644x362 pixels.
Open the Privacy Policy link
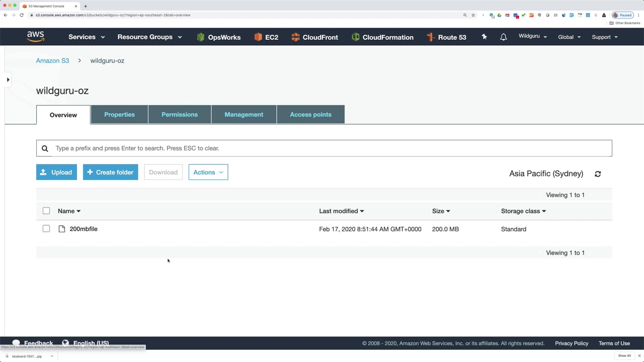(x=572, y=343)
